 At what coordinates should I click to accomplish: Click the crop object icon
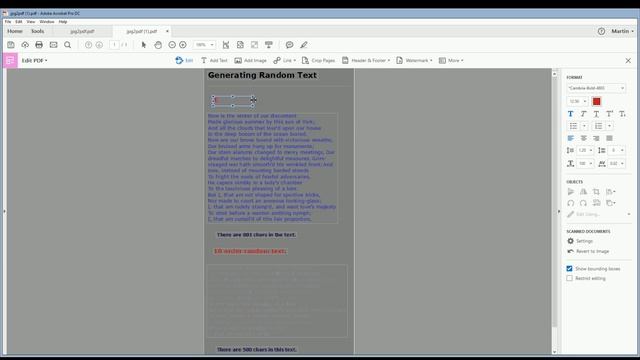point(596,191)
